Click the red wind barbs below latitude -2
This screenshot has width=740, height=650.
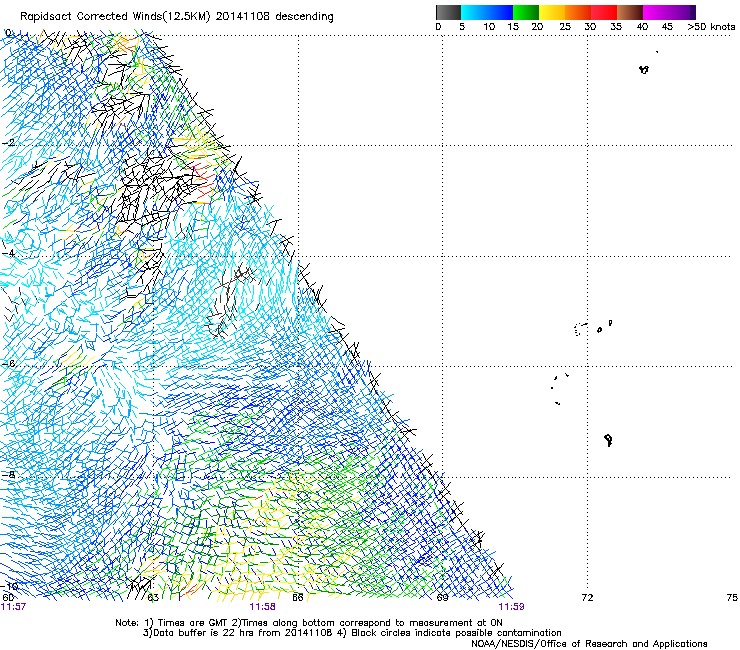tap(205, 179)
